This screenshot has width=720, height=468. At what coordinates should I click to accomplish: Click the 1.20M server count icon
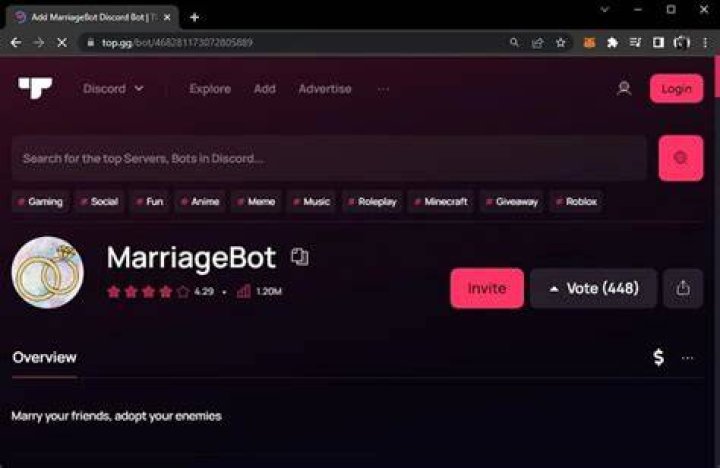click(243, 291)
